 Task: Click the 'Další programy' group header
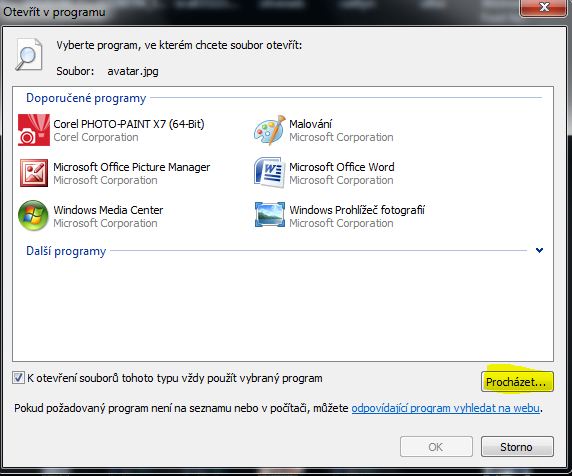(x=66, y=251)
